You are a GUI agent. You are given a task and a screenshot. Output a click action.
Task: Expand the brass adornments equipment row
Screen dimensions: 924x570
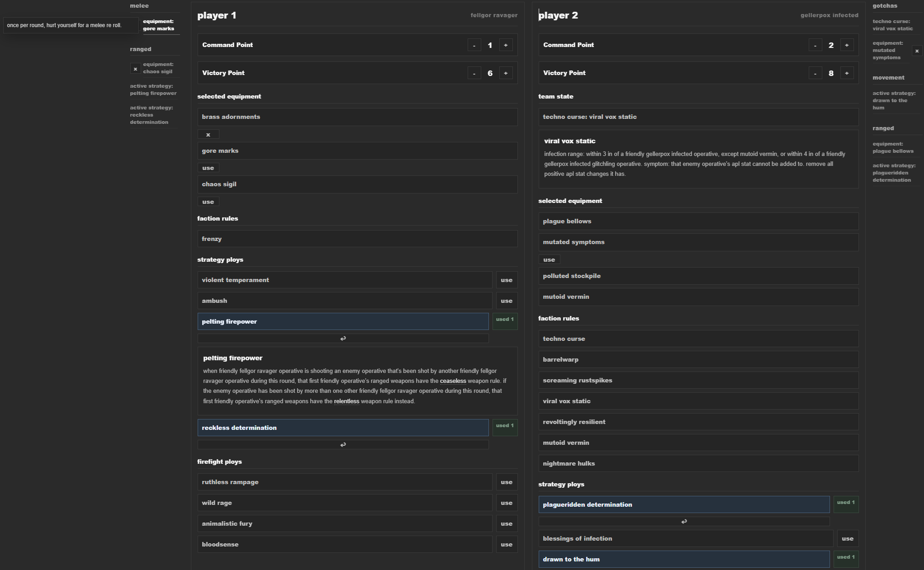click(x=357, y=117)
